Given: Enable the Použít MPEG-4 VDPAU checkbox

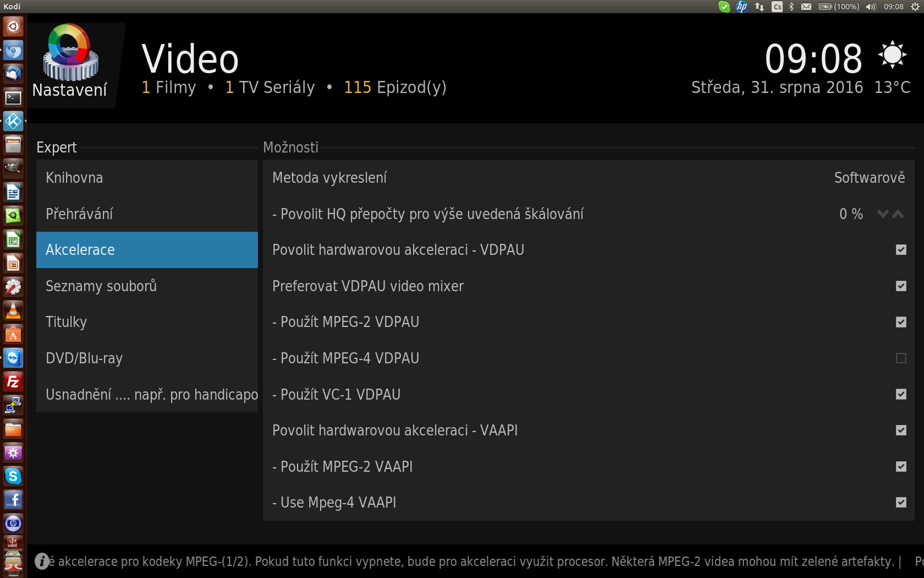Looking at the screenshot, I should [901, 358].
